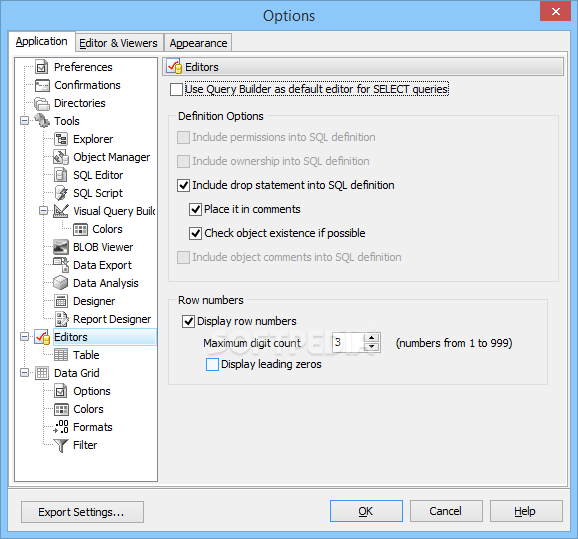Click the Data Grid icon
Image resolution: width=578 pixels, height=539 pixels.
(x=42, y=373)
